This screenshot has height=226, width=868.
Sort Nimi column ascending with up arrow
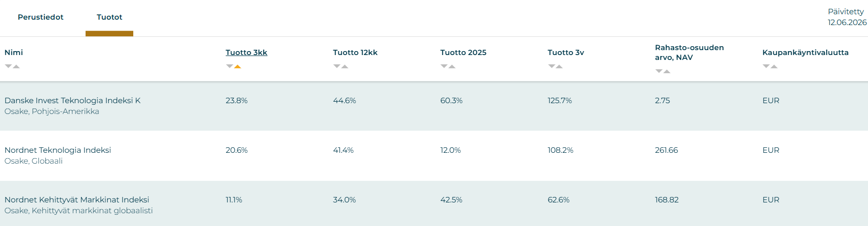point(16,66)
